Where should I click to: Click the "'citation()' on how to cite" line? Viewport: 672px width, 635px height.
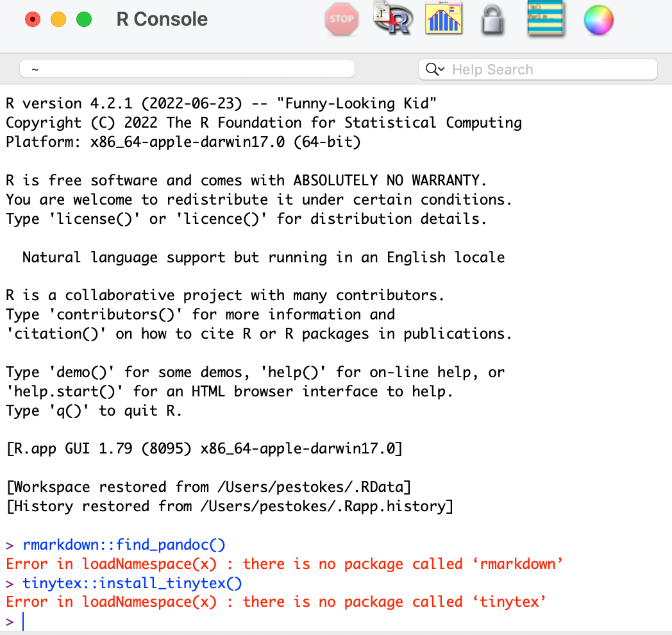coord(259,334)
